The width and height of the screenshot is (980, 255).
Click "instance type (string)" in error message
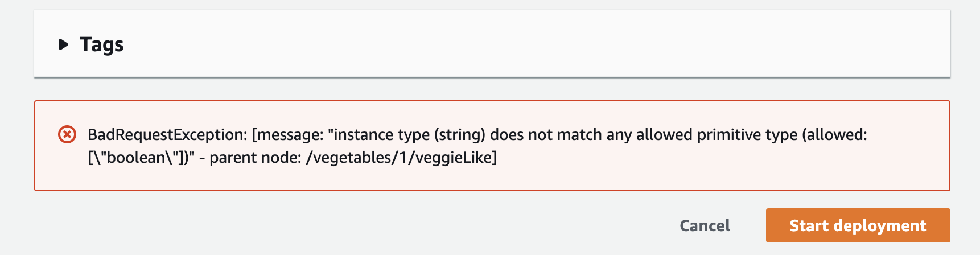click(410, 135)
